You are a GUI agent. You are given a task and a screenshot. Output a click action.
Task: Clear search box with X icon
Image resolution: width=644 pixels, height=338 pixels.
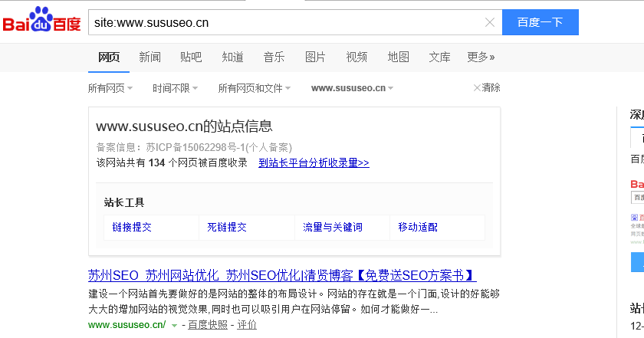(x=490, y=22)
